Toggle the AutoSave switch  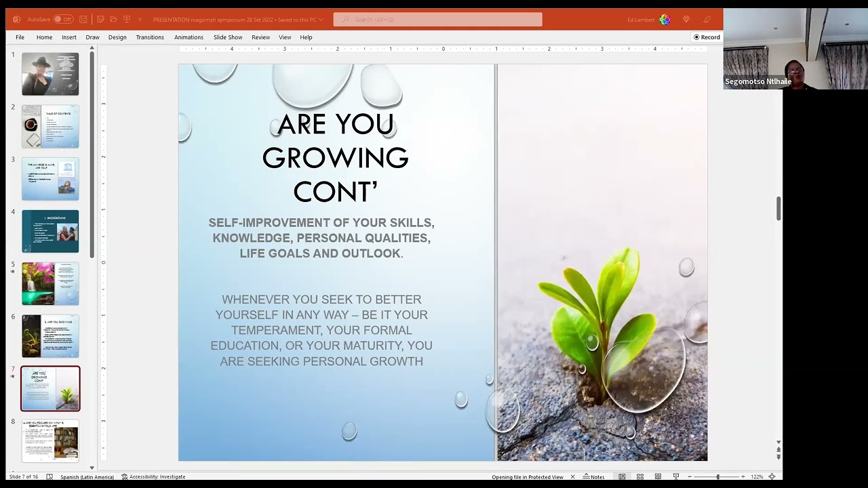(x=63, y=20)
